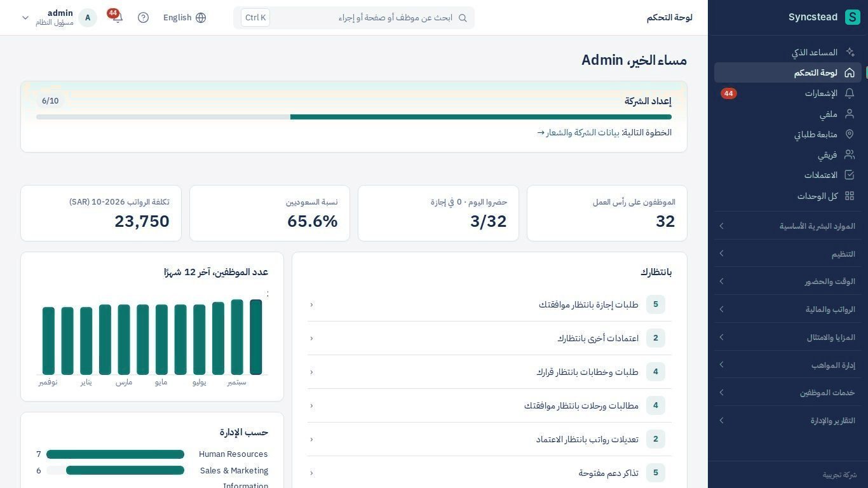Viewport: 868px width, 488px height.
Task: Expand the خدمات الموظفين section
Action: [788, 393]
